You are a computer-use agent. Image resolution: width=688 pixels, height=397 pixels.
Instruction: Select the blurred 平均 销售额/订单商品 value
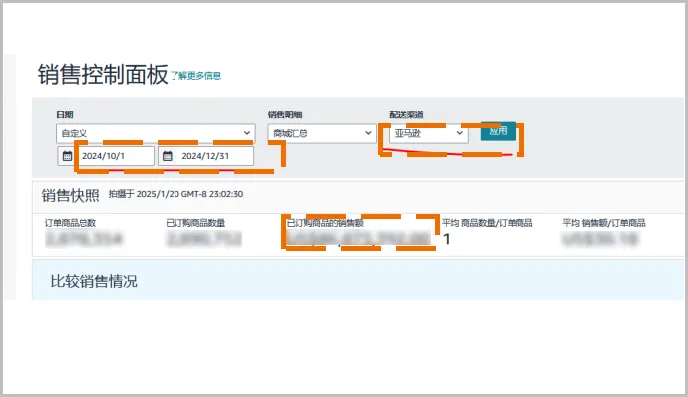pos(600,239)
